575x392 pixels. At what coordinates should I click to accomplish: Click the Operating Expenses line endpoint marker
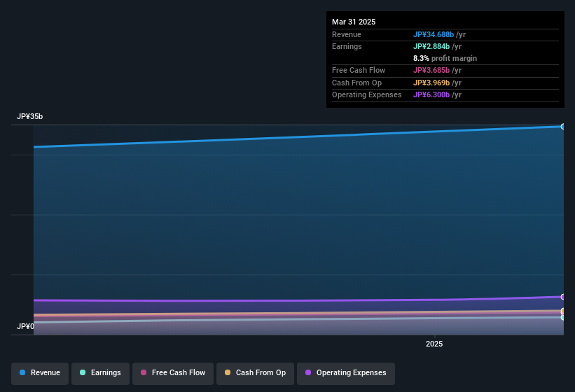(562, 297)
